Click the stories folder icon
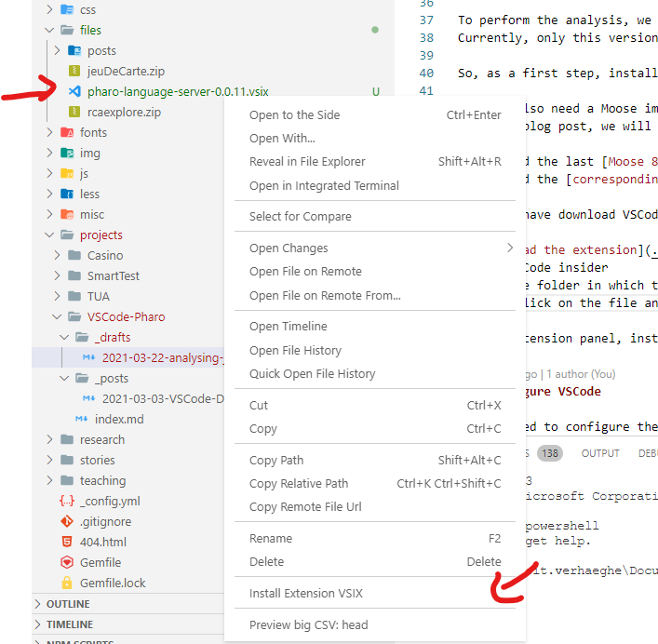 pos(67,460)
